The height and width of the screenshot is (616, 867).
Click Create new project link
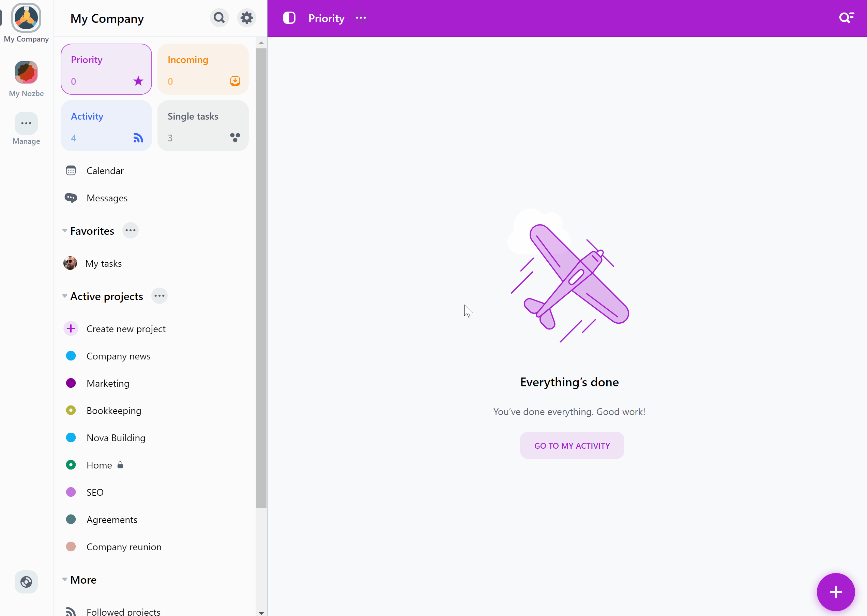[125, 328]
